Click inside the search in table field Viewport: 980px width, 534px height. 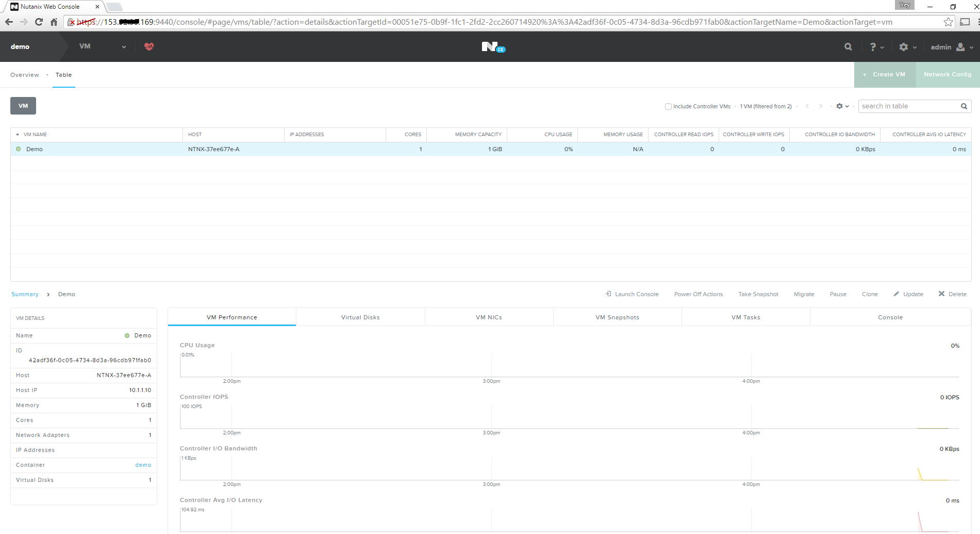910,106
